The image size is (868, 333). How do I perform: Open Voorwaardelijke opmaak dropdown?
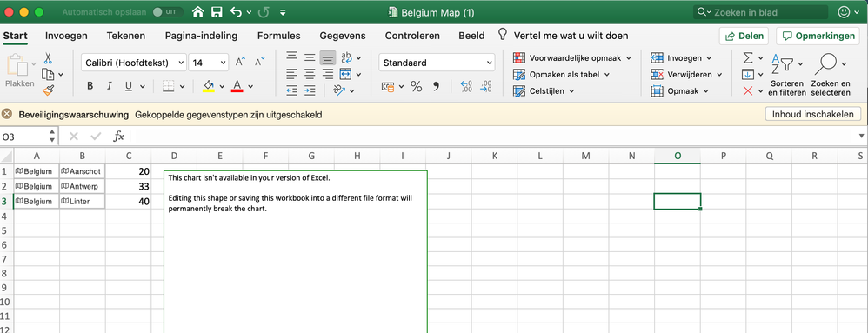click(572, 57)
